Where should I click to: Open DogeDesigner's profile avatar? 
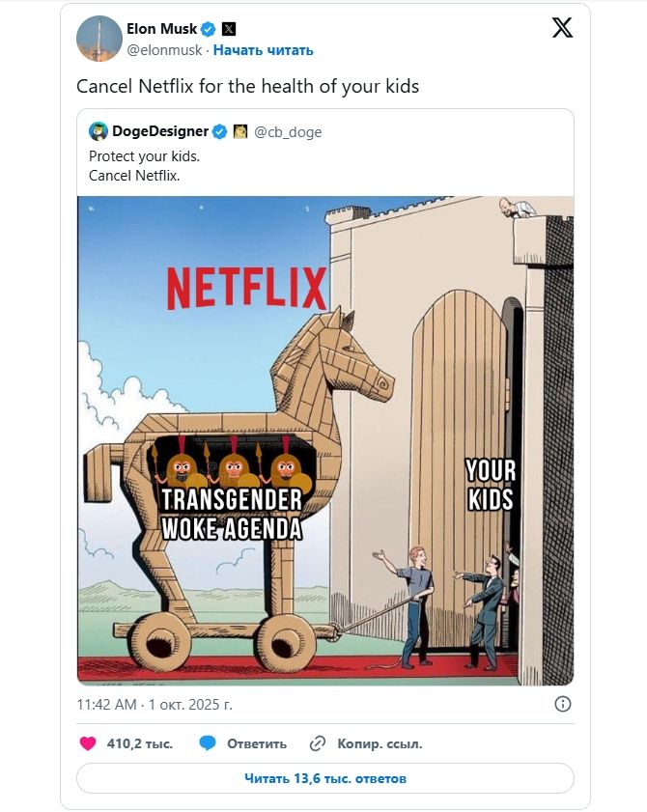point(98,131)
